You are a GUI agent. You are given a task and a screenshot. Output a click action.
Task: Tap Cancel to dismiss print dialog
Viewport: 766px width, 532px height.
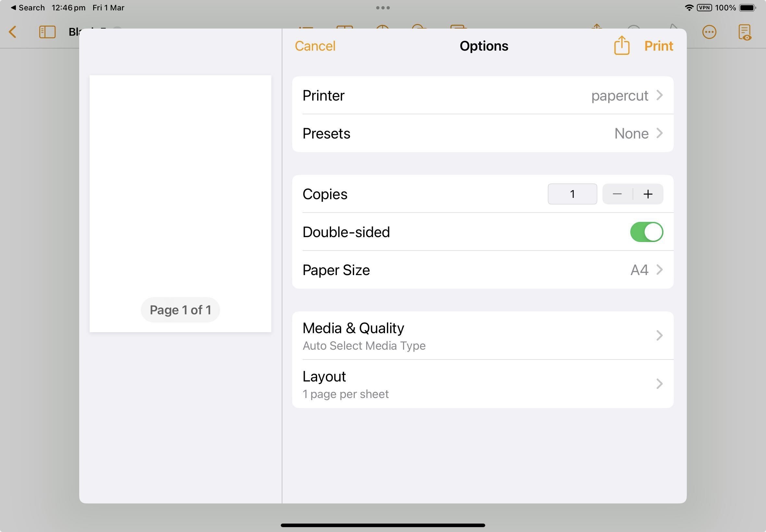click(315, 46)
